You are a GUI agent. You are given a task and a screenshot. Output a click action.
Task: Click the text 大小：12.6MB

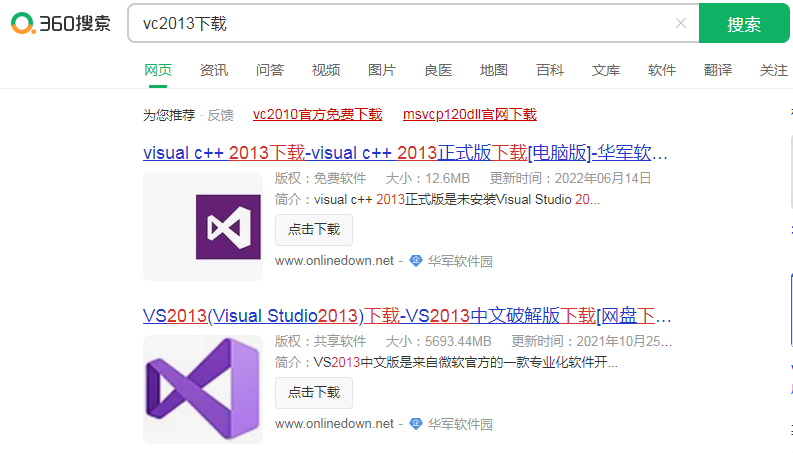point(428,178)
